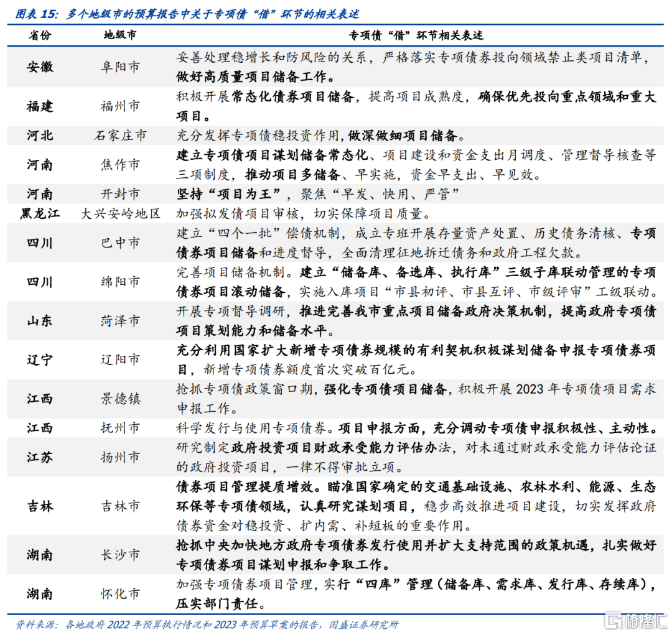Click the province cell '安徽'

[40, 67]
